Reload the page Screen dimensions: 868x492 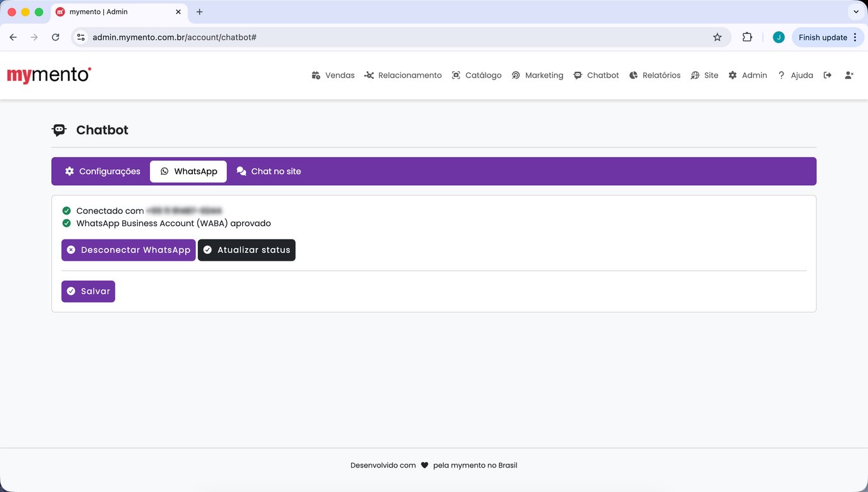tap(56, 37)
